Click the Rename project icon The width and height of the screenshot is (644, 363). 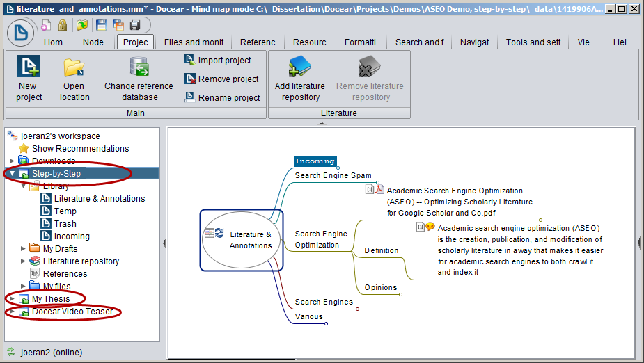pos(189,97)
